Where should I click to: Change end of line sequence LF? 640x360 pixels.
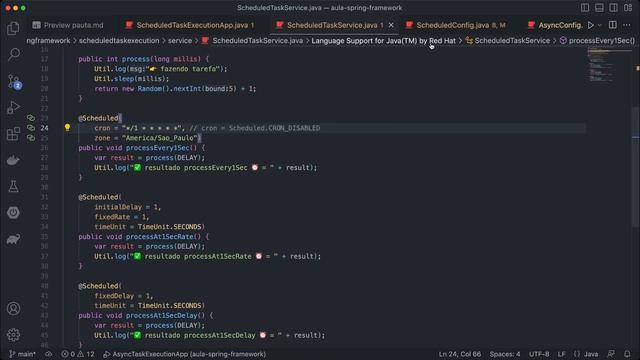562,354
